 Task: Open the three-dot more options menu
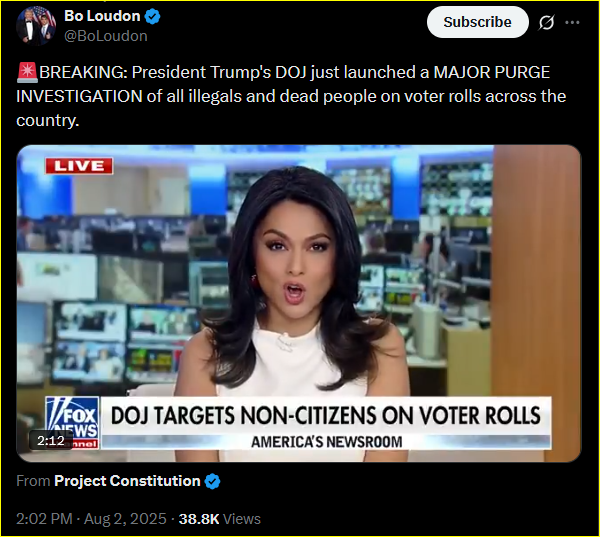[x=572, y=23]
